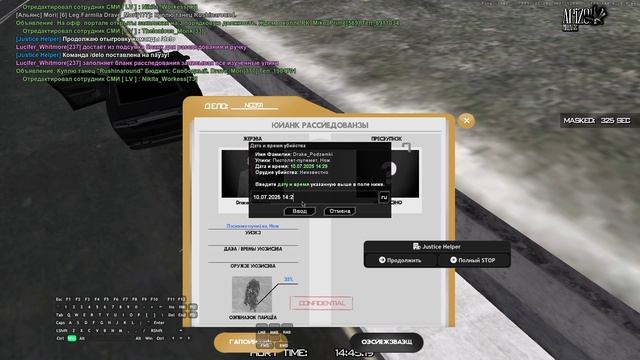Focus the date and time input field

[314, 197]
